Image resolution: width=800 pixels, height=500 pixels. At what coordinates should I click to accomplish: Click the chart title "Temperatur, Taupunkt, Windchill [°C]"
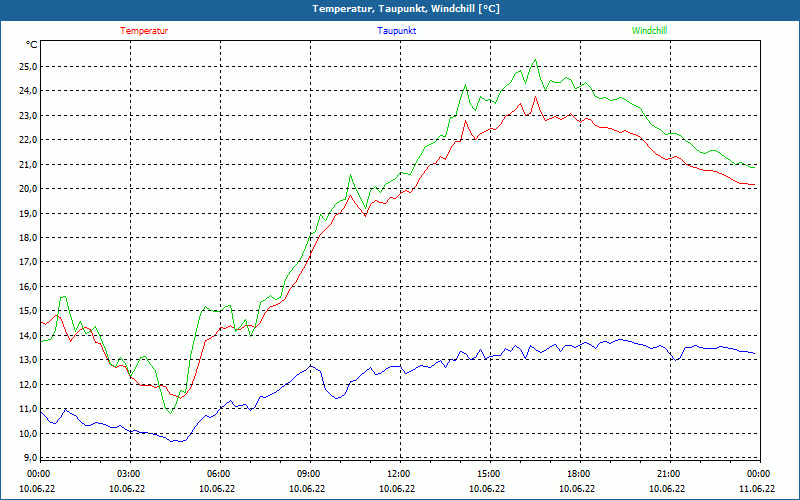(406, 9)
